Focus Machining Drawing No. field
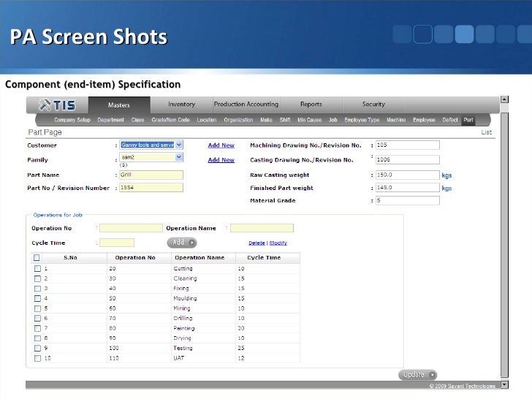Image resolution: width=532 pixels, height=399 pixels. point(408,145)
